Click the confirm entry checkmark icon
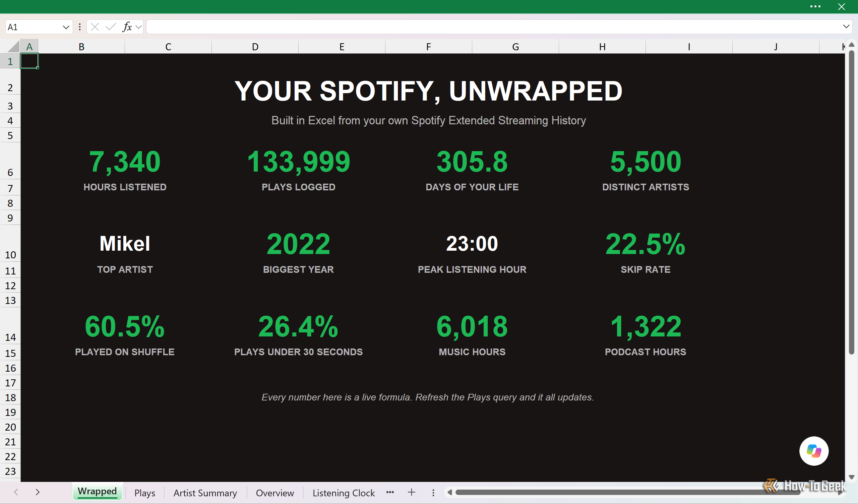858x504 pixels. click(x=111, y=27)
